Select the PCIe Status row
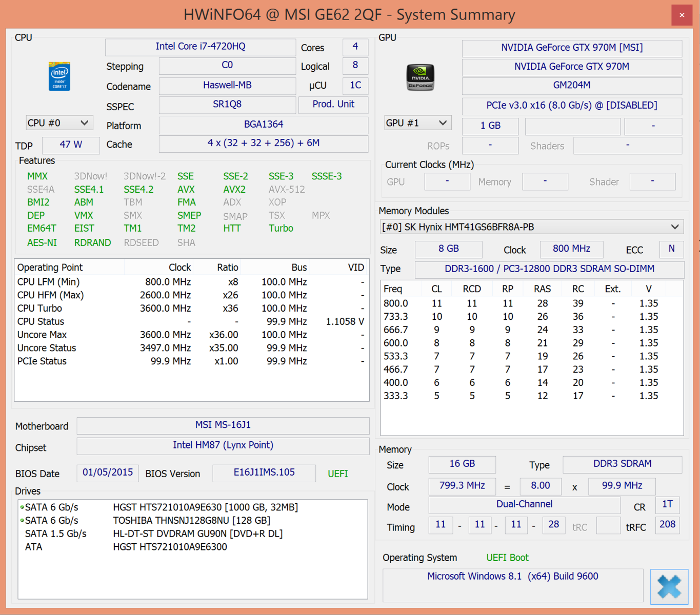 click(191, 361)
